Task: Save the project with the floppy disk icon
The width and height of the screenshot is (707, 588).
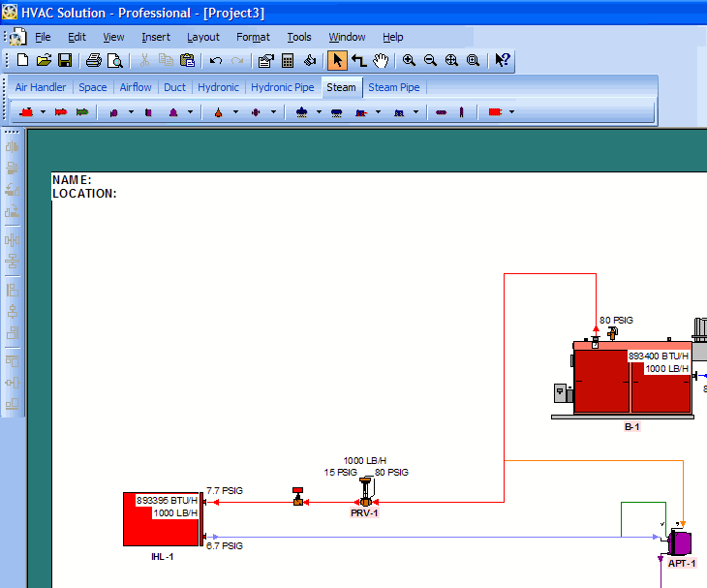Action: (x=66, y=60)
